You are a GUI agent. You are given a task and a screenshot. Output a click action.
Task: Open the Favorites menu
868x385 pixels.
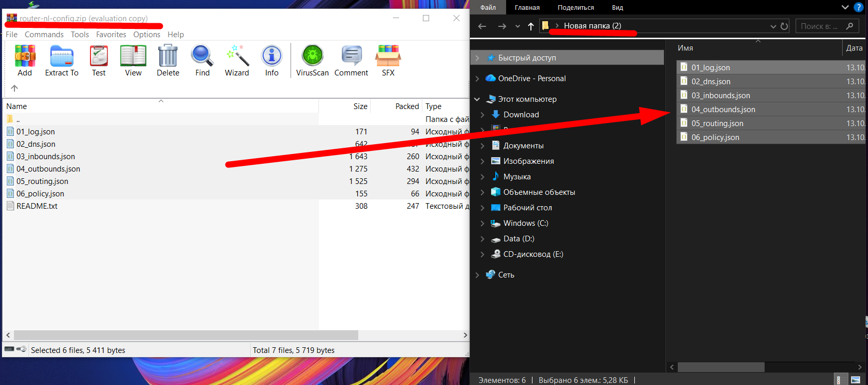coord(111,35)
